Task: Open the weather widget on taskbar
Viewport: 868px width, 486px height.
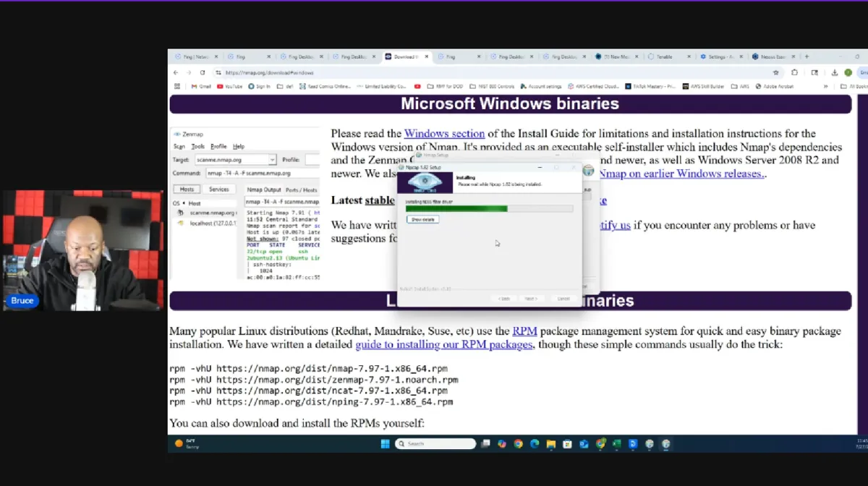Action: [188, 444]
